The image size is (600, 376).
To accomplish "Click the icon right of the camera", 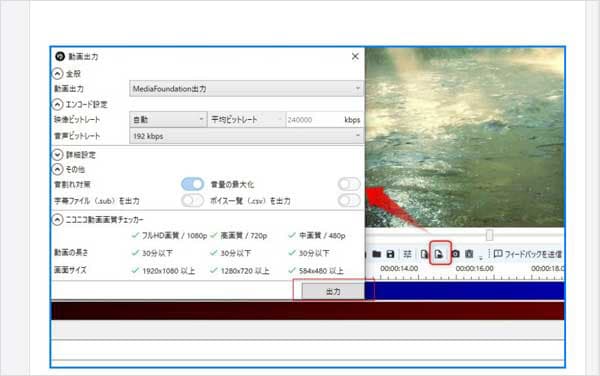I will pos(469,254).
